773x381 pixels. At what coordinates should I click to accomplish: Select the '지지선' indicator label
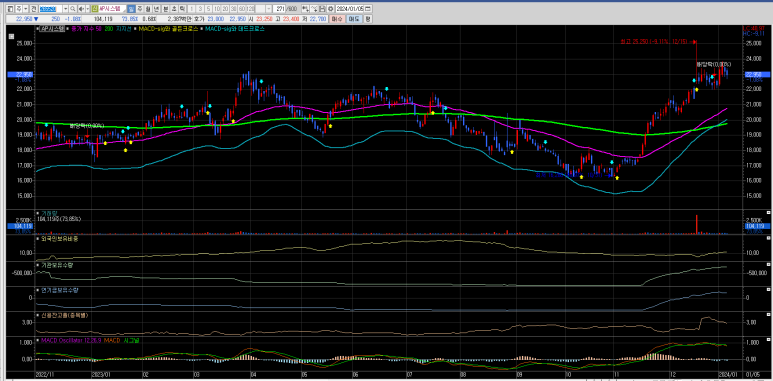click(123, 29)
